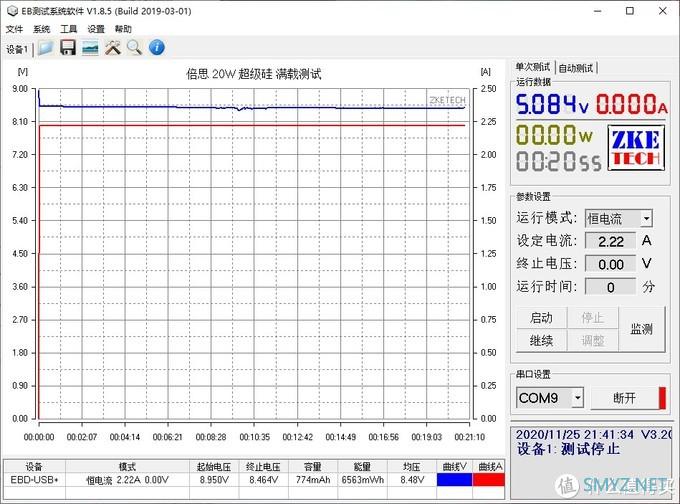Click the 0.000A current readout
The width and height of the screenshot is (680, 504).
click(631, 105)
